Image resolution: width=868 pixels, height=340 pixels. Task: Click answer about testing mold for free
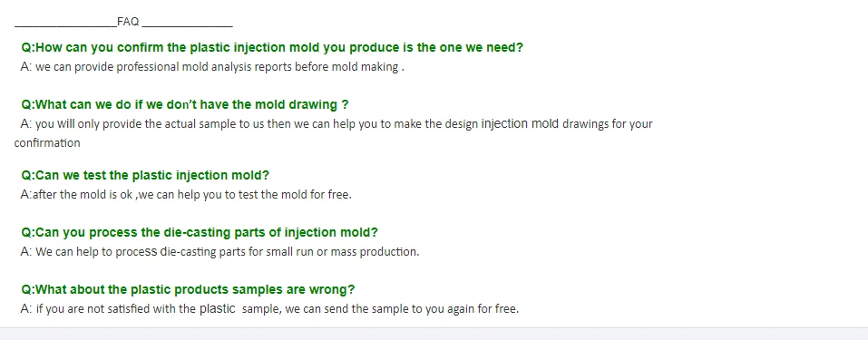[186, 195]
